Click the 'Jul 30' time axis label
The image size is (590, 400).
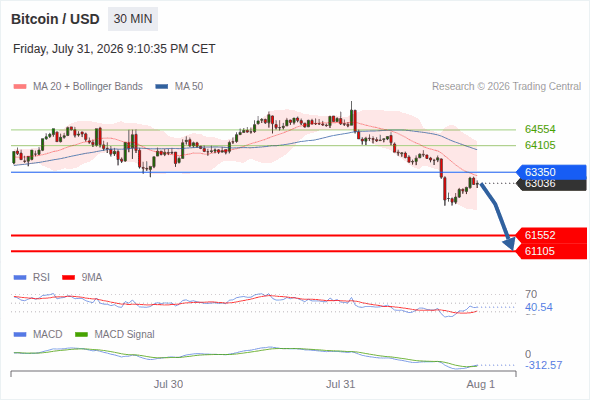168,384
